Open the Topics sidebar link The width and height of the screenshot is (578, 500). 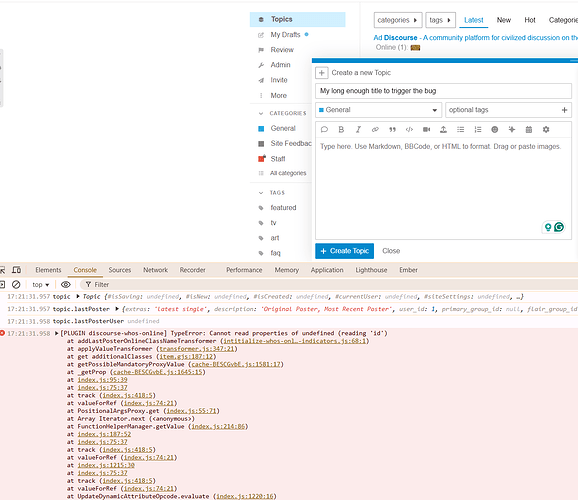(297, 19)
